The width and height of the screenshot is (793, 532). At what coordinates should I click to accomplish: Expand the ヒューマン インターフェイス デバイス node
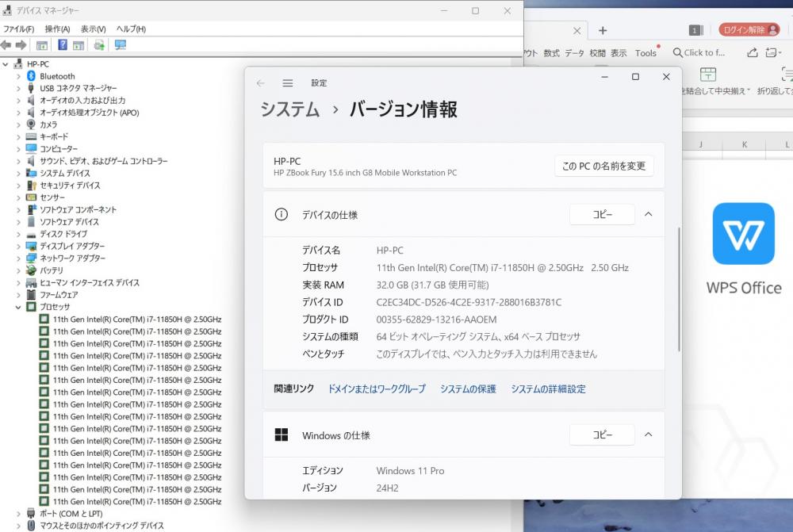pos(18,283)
